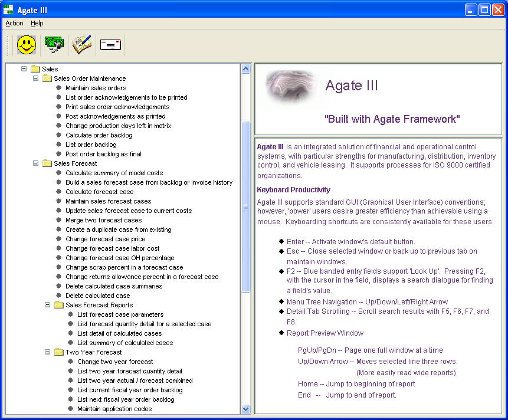Viewport: 508px width, 420px height.
Task: Click the notepad with pen toolbar icon
Action: (x=82, y=45)
